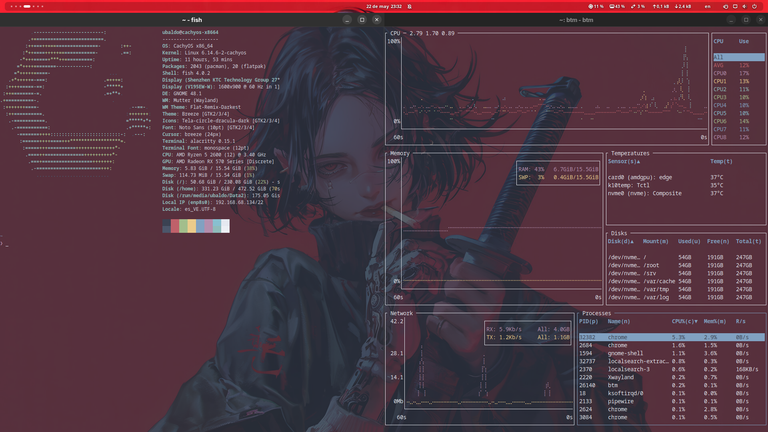
Task: Click the red swatch in fish color palette
Action: [x=175, y=226]
